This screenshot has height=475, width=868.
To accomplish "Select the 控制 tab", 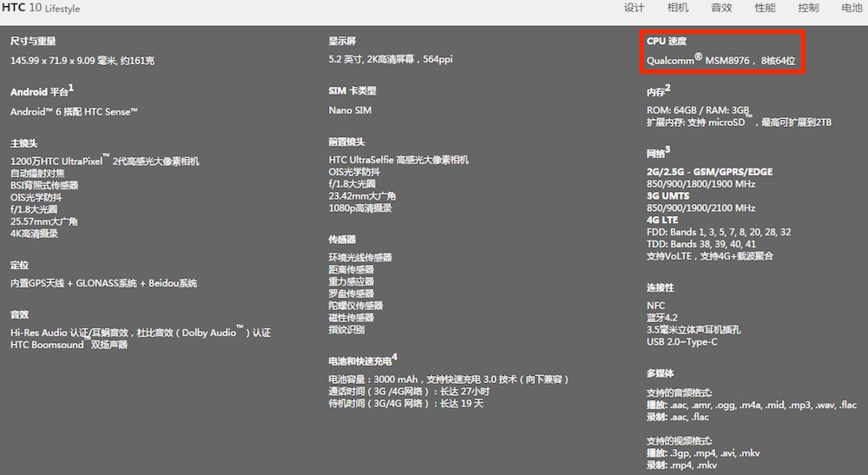I will coord(808,8).
